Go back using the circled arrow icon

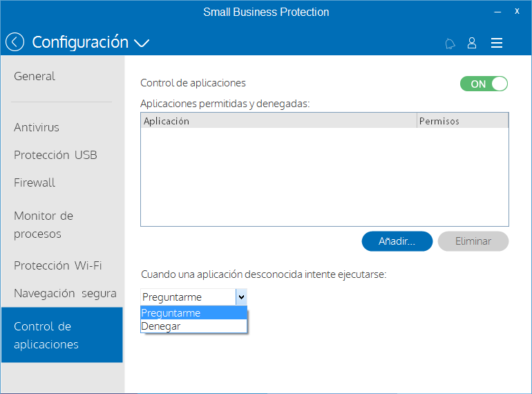[x=15, y=42]
